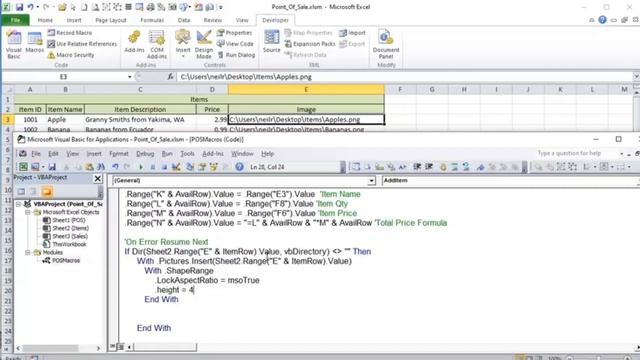The image size is (640, 360).
Task: Click the Excel Help question mark icon
Action: 602,20
